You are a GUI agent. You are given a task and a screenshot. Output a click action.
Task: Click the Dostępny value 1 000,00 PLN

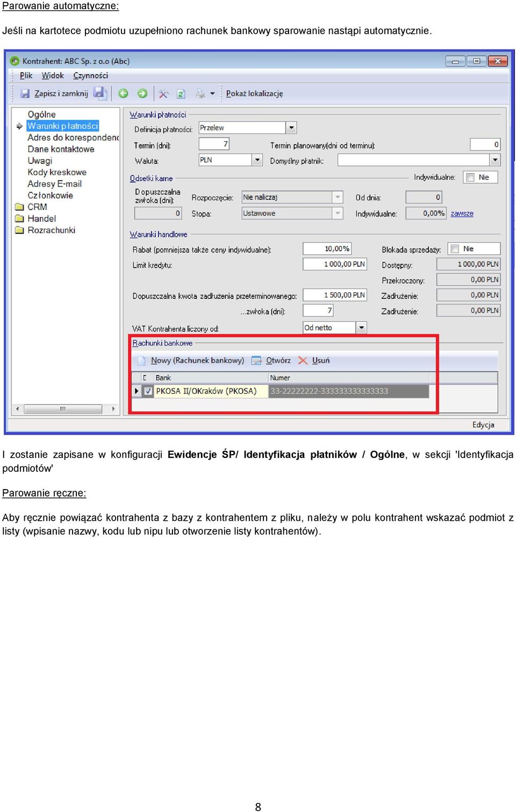pyautogui.click(x=469, y=264)
